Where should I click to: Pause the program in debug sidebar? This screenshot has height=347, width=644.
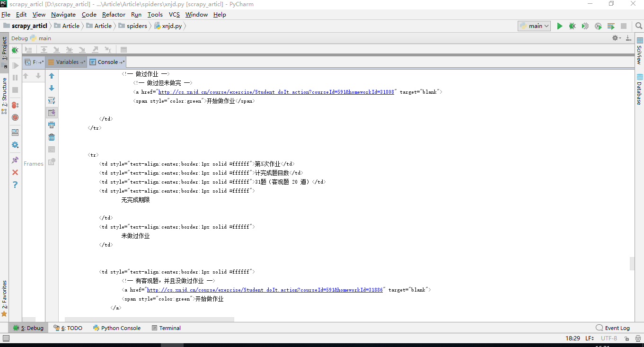pos(15,78)
